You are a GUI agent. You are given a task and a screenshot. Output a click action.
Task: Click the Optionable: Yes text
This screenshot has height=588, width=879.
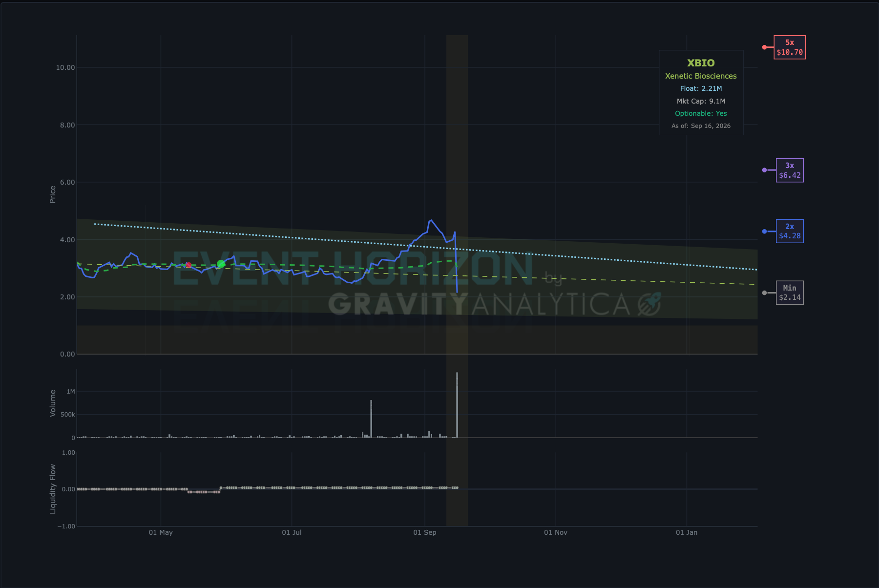(701, 113)
